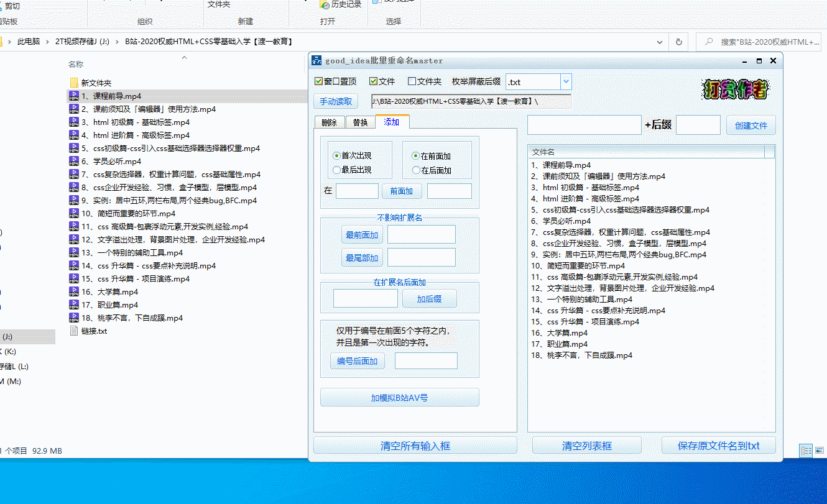This screenshot has height=504, width=827.
Task: Click the 保存原文件名到txt button
Action: click(x=719, y=446)
